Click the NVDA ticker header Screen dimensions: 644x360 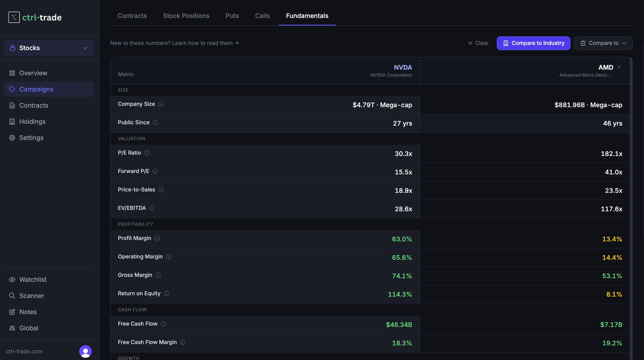(403, 67)
